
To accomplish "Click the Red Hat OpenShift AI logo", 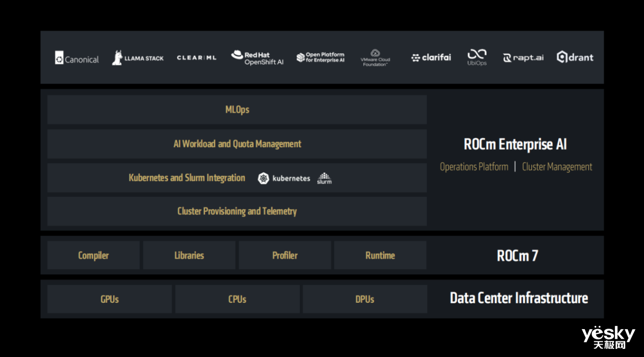I will (257, 58).
